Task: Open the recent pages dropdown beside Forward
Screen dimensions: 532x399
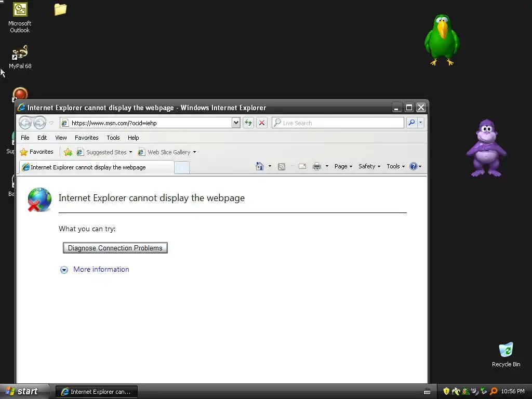Action: pos(51,123)
